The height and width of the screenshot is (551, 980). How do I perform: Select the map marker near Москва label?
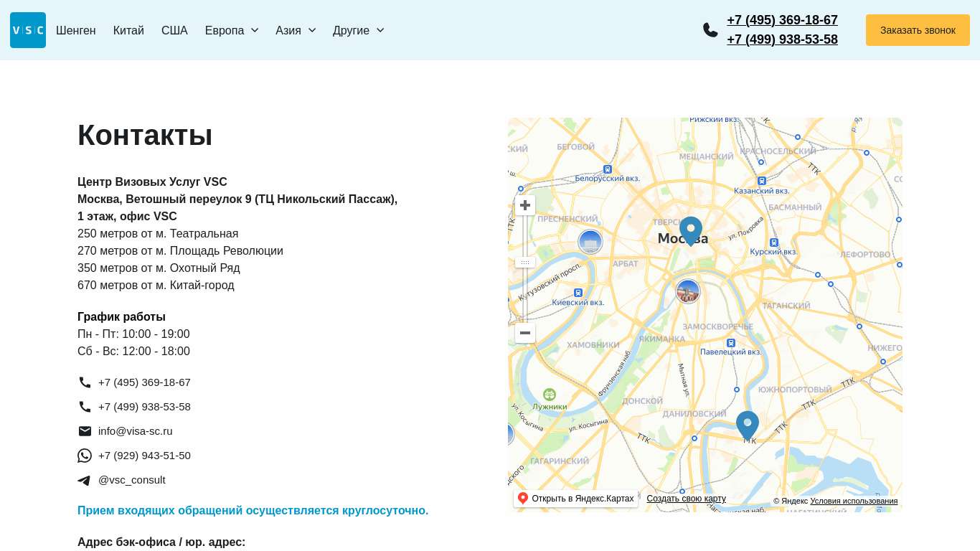pos(690,228)
